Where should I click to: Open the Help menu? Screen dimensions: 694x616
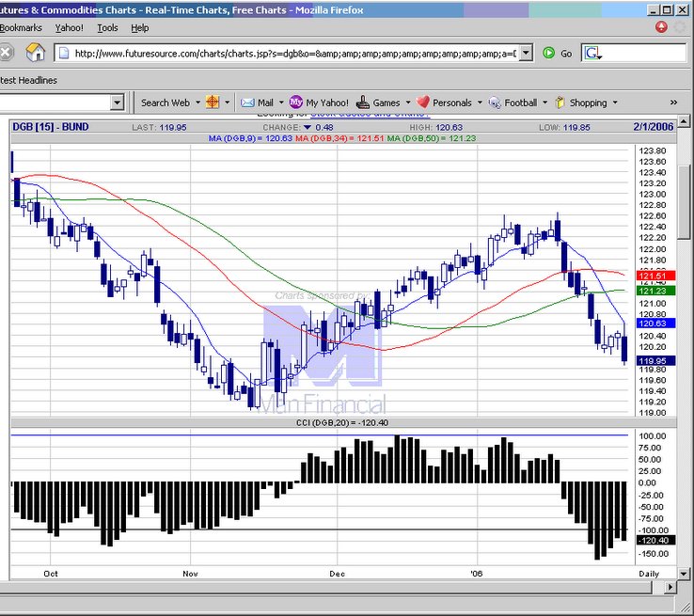pos(140,28)
